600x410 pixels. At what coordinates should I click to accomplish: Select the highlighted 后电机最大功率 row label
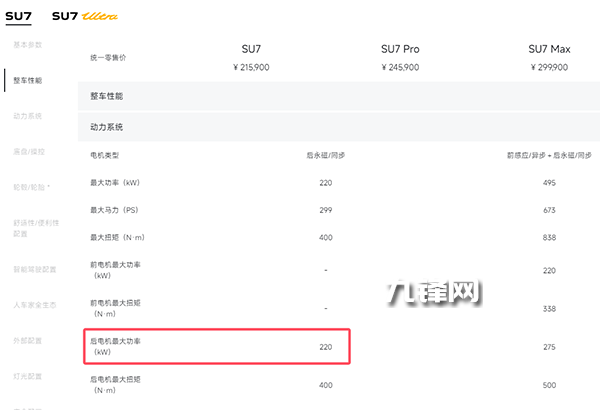point(115,346)
